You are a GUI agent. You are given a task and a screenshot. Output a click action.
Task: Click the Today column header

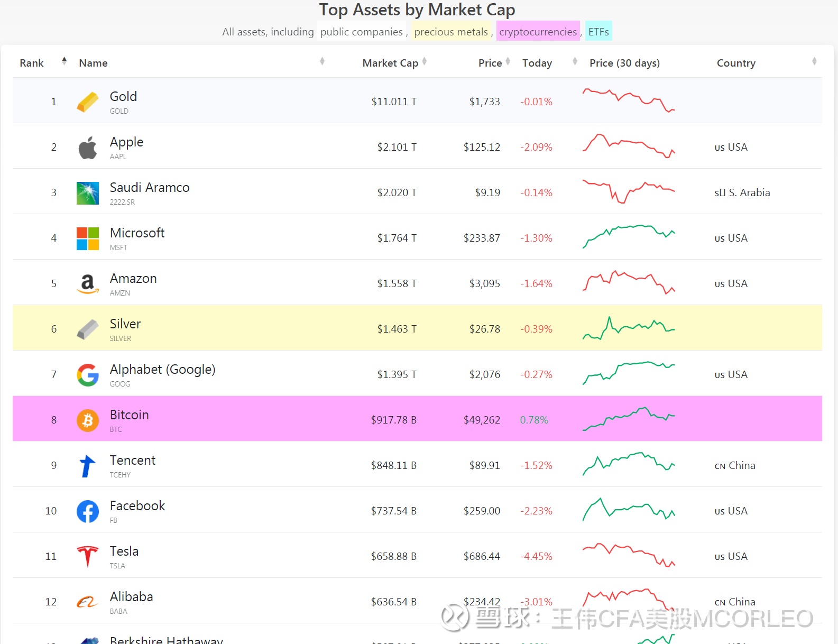tap(537, 63)
